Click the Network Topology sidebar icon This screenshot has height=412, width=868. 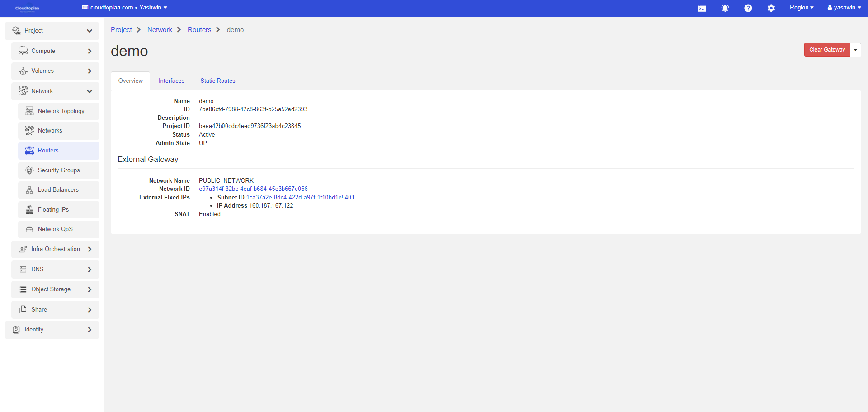(29, 111)
